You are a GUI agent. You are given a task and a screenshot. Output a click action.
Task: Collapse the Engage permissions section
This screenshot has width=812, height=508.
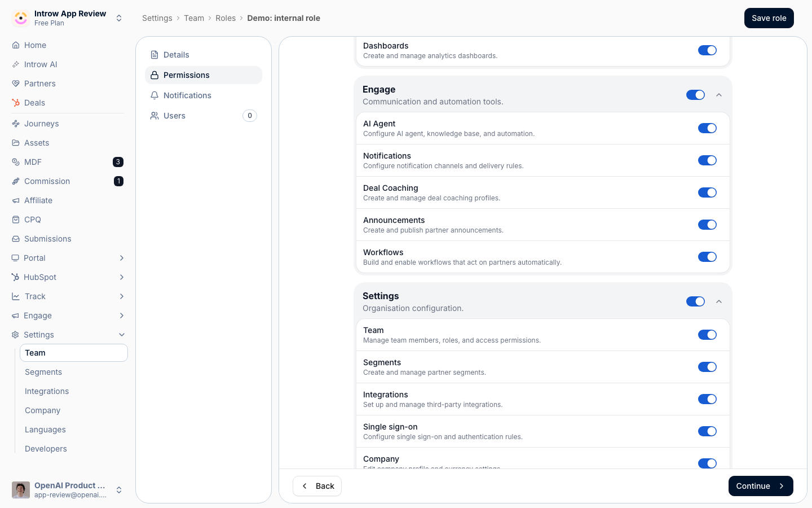pos(719,95)
